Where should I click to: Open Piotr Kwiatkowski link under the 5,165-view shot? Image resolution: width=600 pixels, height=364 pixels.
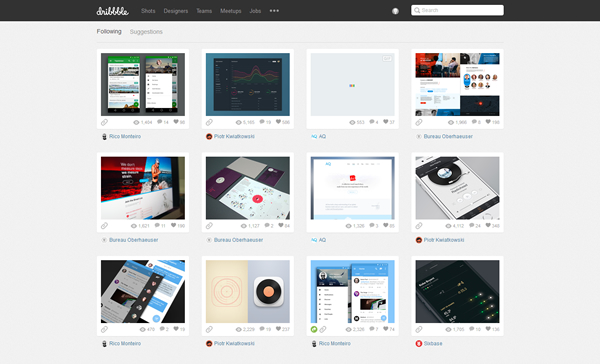[234, 136]
